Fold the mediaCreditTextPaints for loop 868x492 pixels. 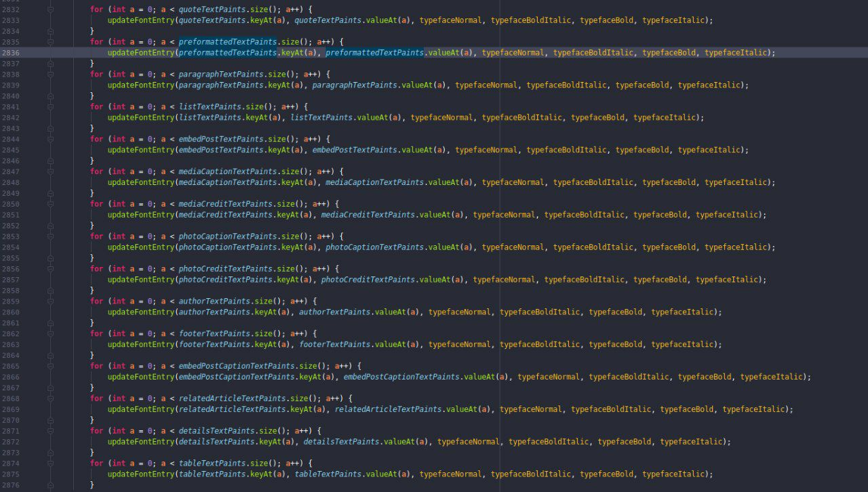[50, 204]
